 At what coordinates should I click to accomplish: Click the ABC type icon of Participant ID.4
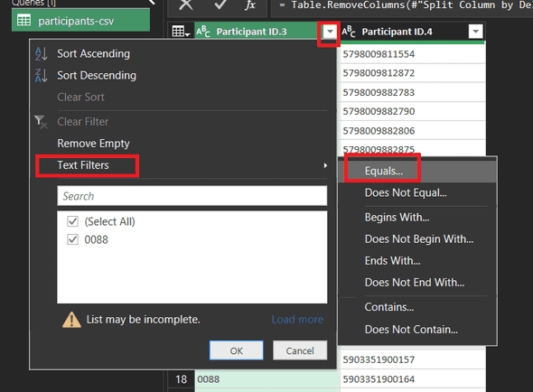(x=349, y=32)
